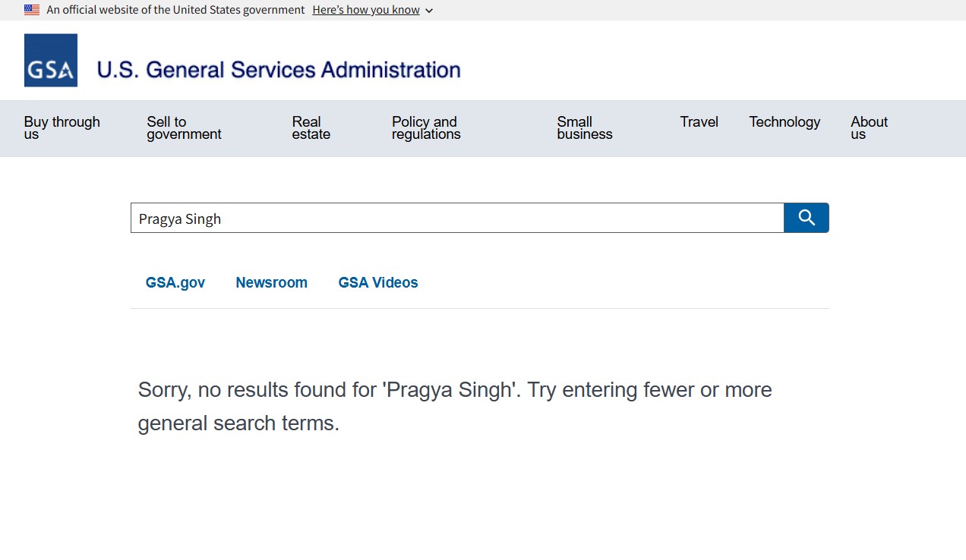Select the Travel menu item

click(699, 121)
